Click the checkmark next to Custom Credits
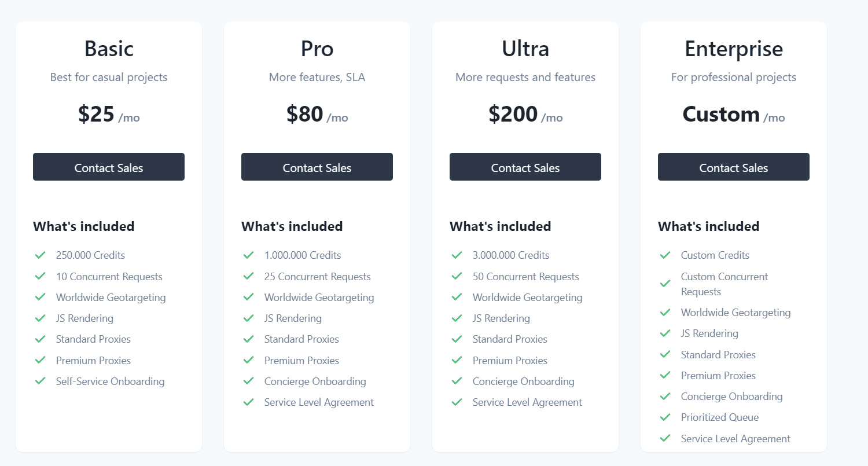The height and width of the screenshot is (466, 868). (665, 255)
